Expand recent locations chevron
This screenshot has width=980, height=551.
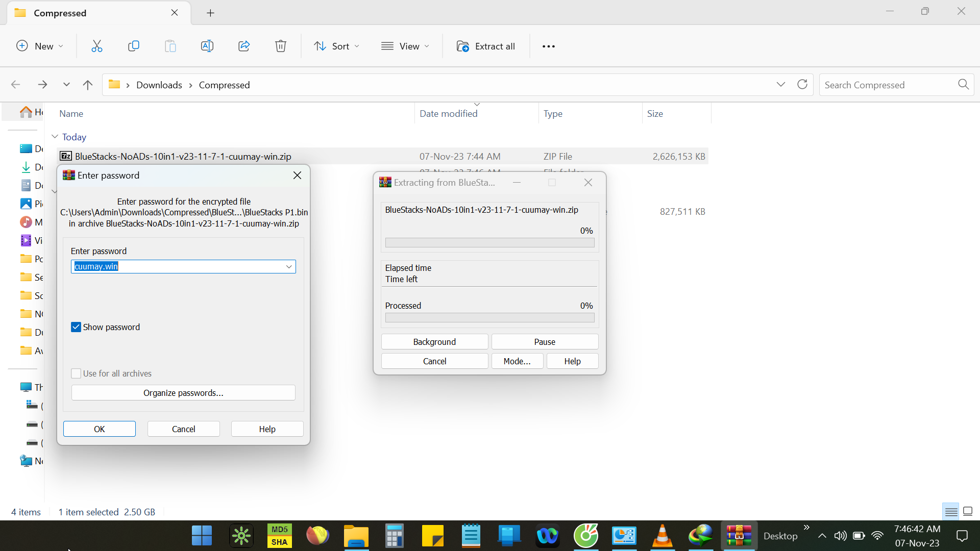[66, 84]
